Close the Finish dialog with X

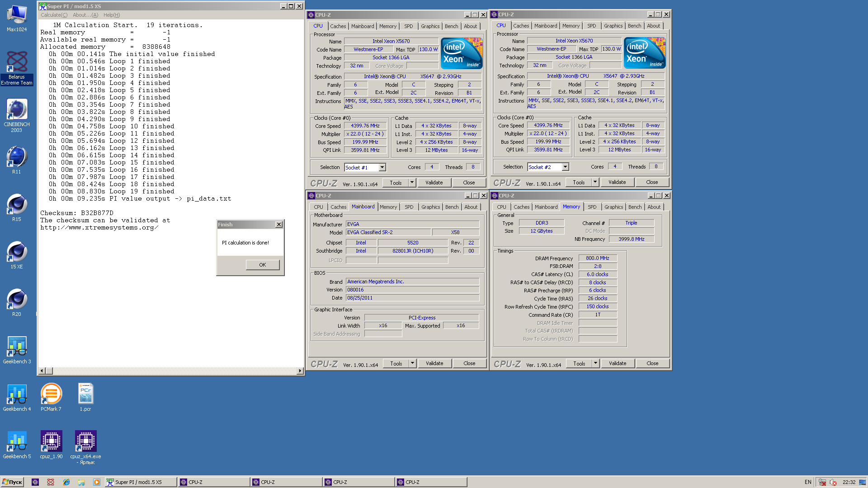tap(279, 225)
